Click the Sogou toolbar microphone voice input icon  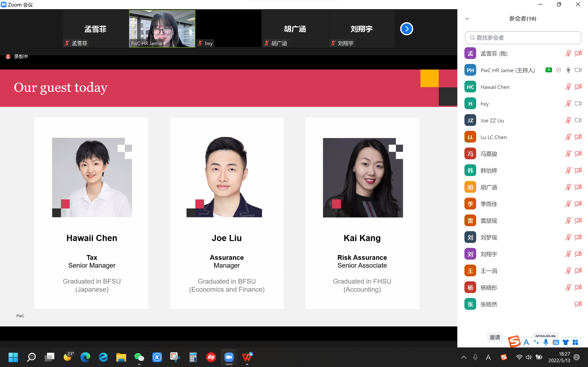[546, 342]
